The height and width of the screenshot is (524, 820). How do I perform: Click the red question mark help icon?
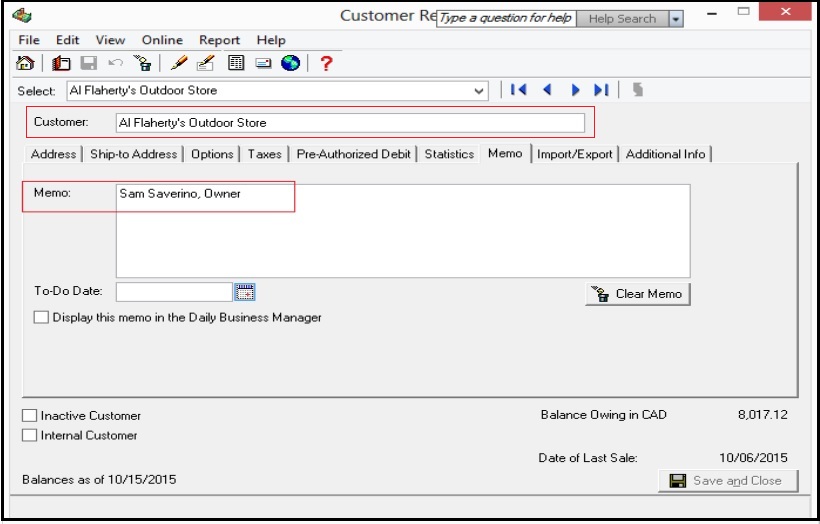pyautogui.click(x=326, y=63)
